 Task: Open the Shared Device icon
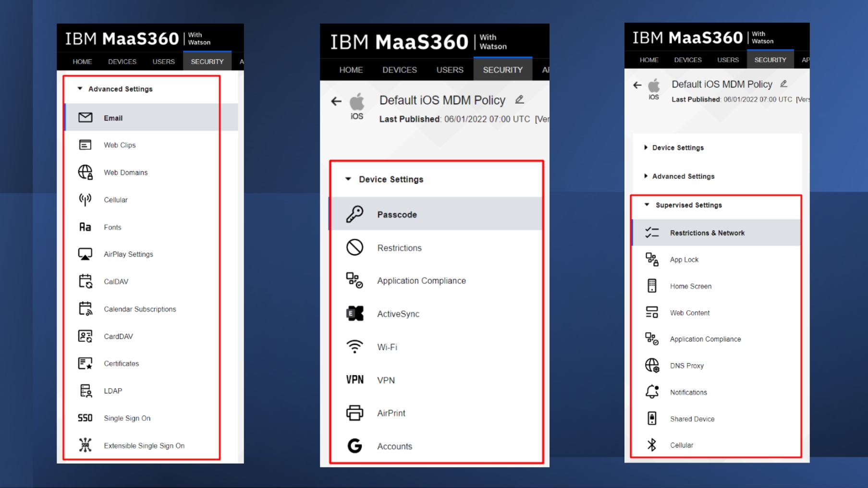point(652,418)
